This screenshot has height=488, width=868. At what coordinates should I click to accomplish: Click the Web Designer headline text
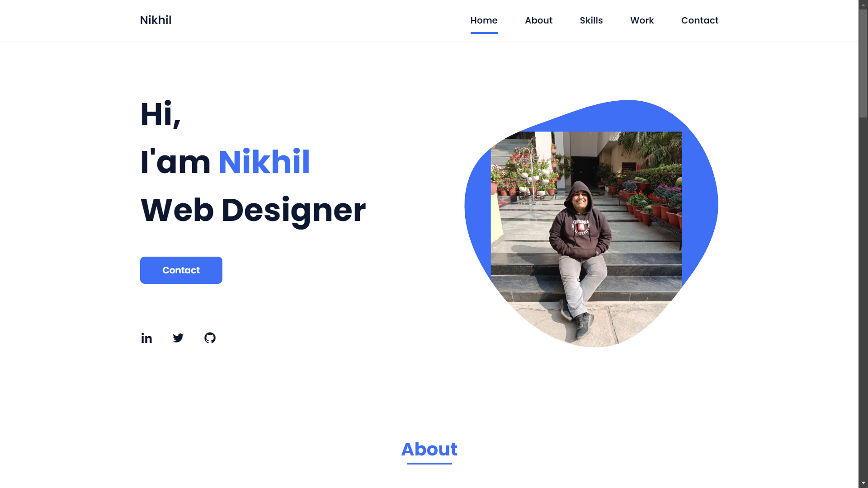[x=253, y=210]
